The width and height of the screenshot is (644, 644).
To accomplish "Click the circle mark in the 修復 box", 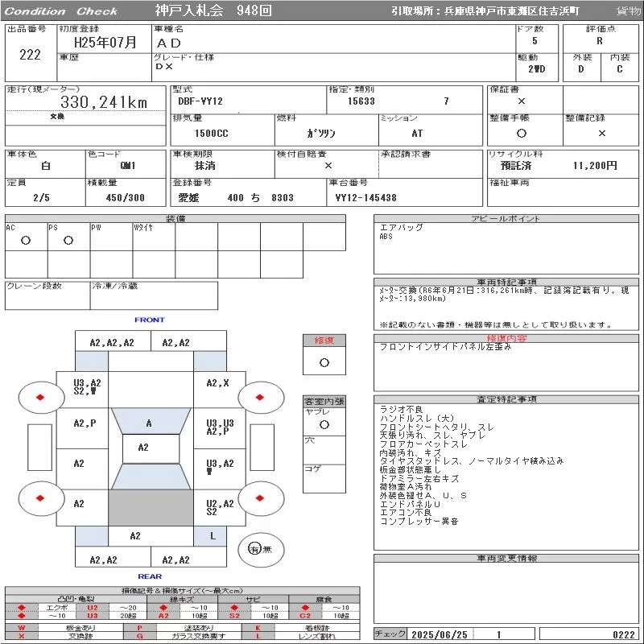I will 324,363.
